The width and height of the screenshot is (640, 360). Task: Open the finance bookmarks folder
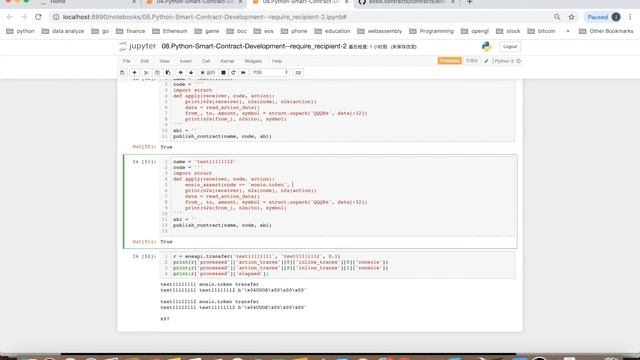(131, 31)
